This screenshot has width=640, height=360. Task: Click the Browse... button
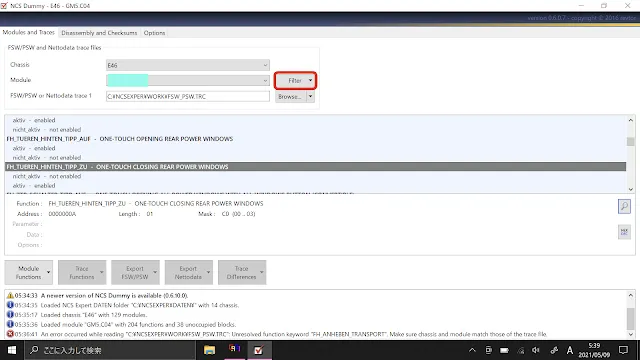290,97
